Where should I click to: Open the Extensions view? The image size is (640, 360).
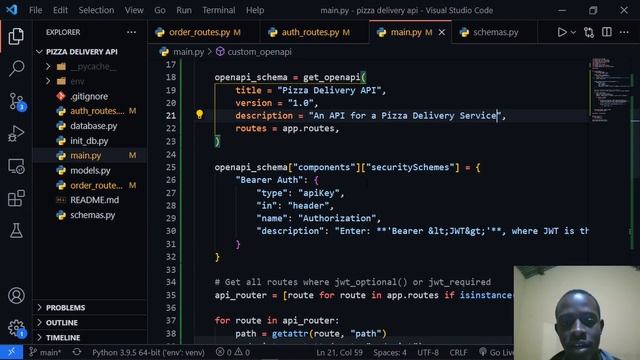16,198
